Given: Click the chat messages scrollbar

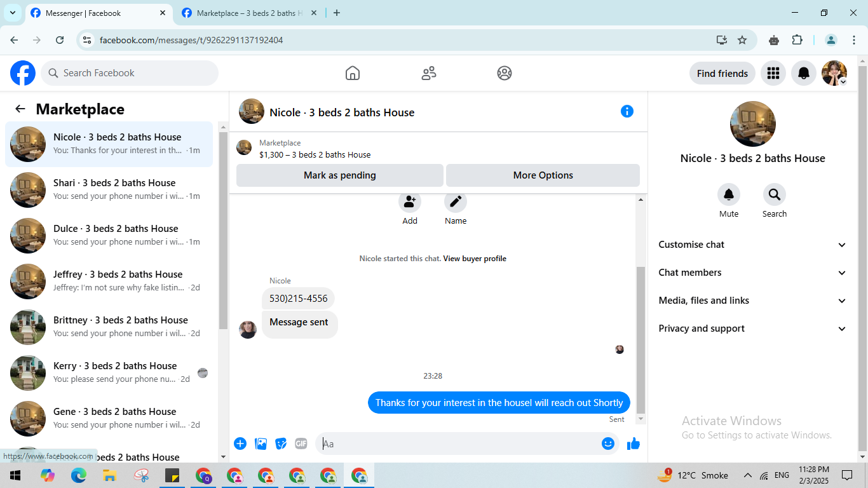Looking at the screenshot, I should coord(641,340).
